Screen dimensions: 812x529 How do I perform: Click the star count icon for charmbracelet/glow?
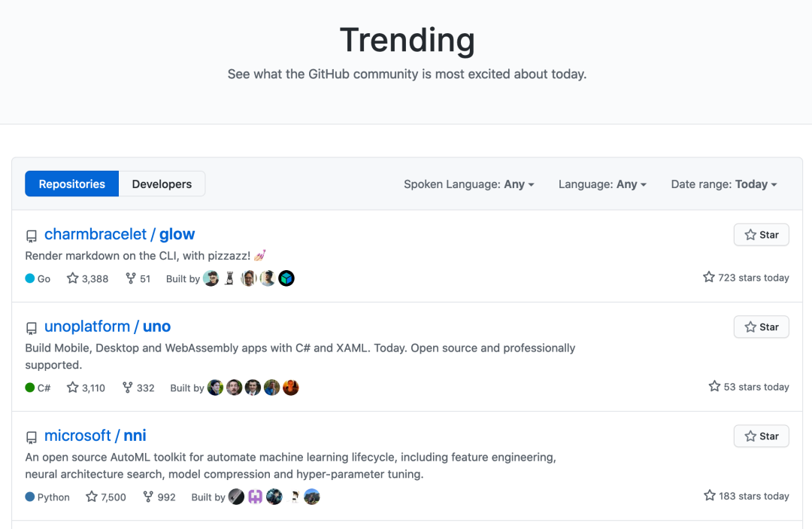tap(73, 278)
